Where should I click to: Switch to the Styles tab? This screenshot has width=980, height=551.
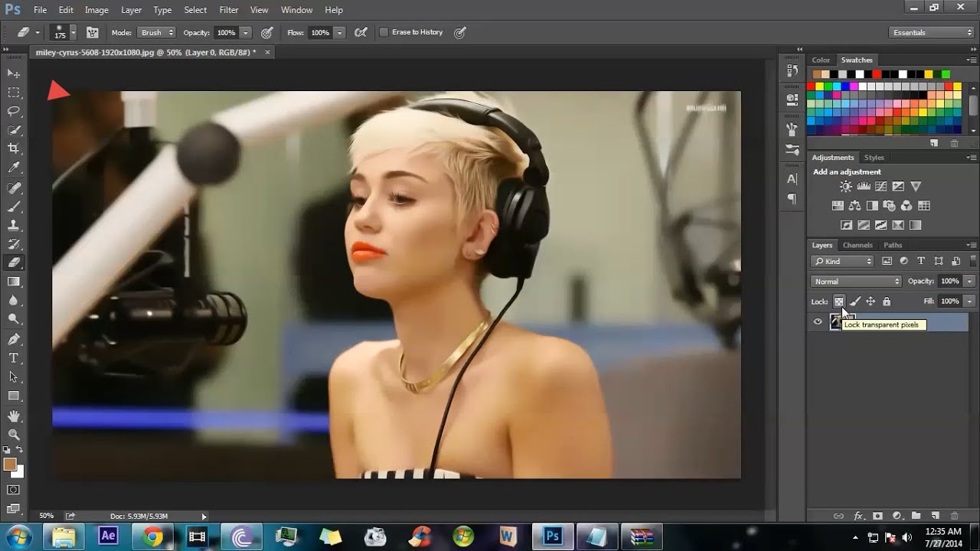(874, 158)
